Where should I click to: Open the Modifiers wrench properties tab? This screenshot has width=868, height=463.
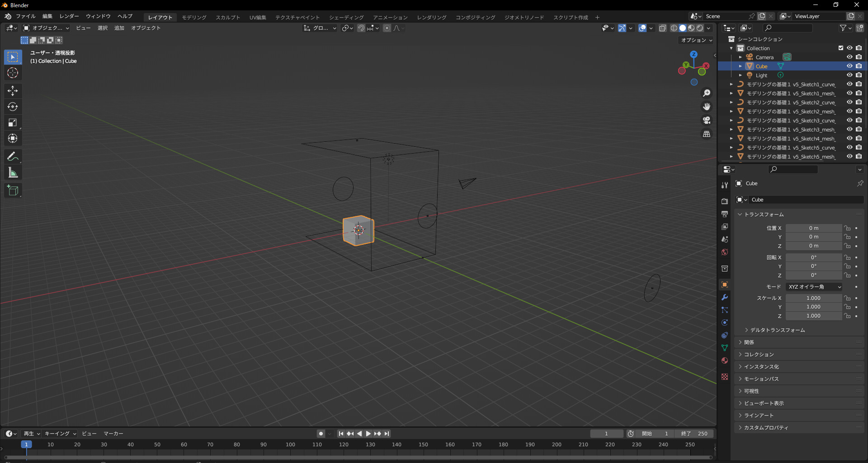point(725,297)
